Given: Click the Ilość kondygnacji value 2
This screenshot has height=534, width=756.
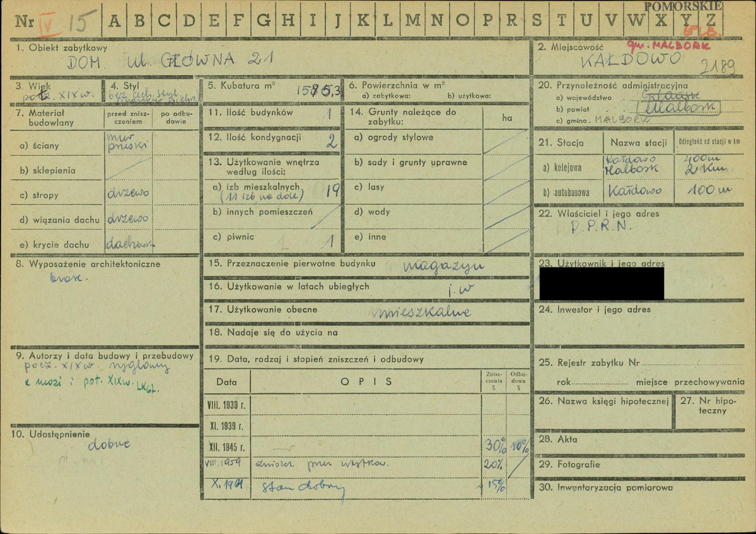Looking at the screenshot, I should click(x=331, y=141).
